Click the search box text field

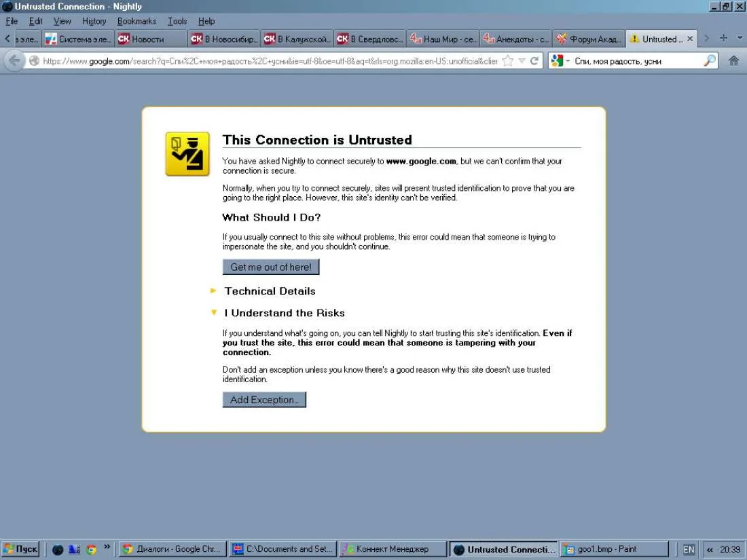click(637, 61)
